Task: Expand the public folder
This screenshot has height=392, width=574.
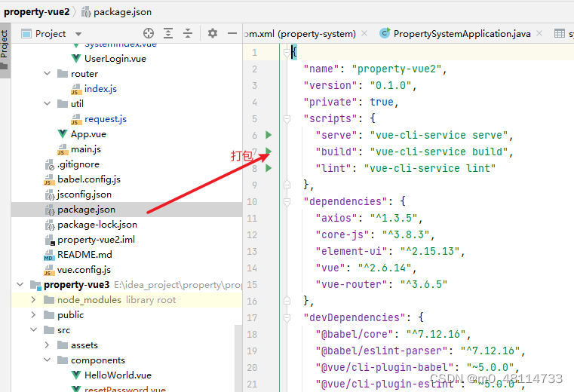Action: 33,315
